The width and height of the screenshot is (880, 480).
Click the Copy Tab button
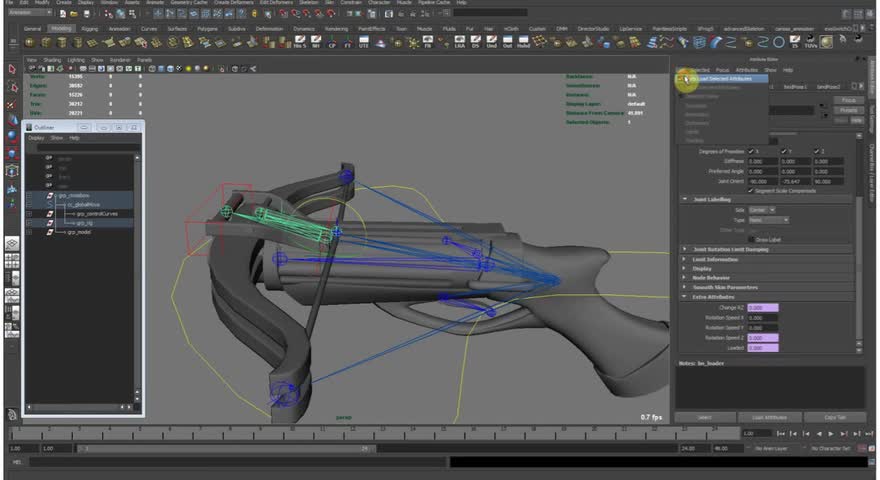click(835, 417)
